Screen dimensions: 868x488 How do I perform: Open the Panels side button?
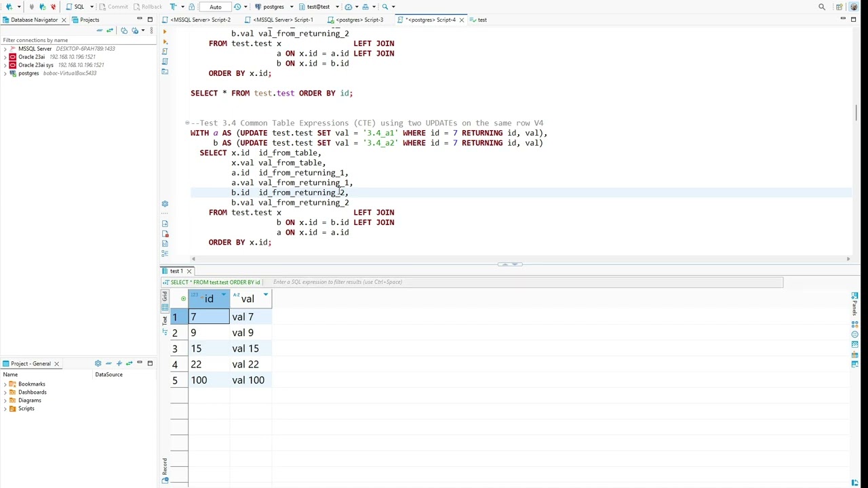854,304
